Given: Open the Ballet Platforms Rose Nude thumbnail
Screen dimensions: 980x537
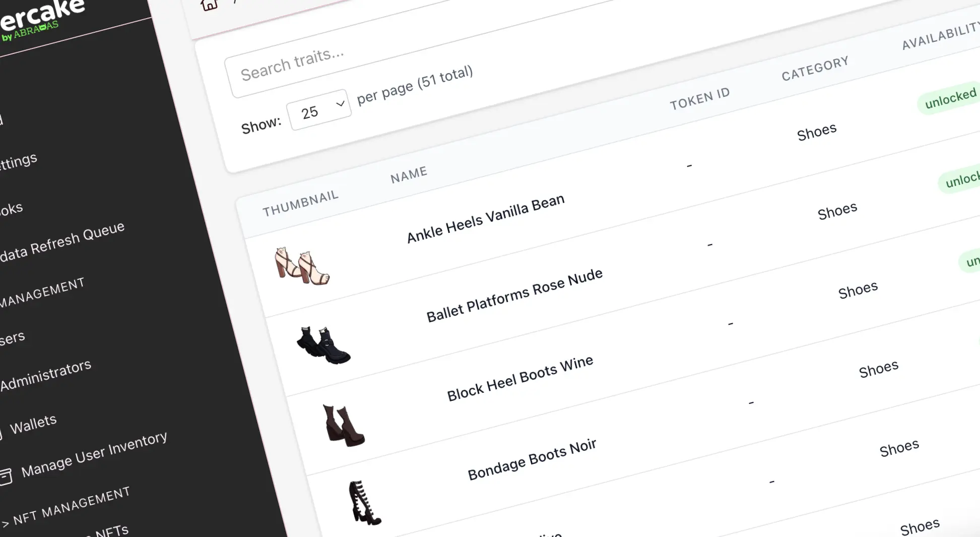Looking at the screenshot, I should pyautogui.click(x=322, y=345).
